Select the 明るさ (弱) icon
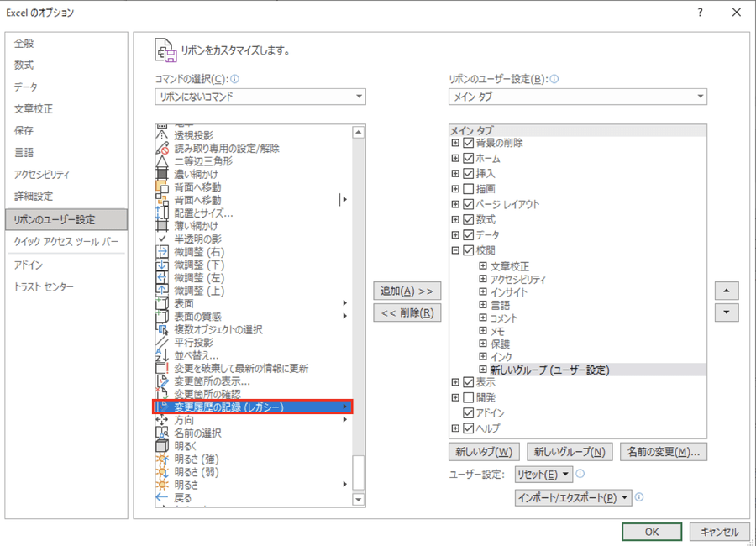Screen dimensions: 756x546 162,472
